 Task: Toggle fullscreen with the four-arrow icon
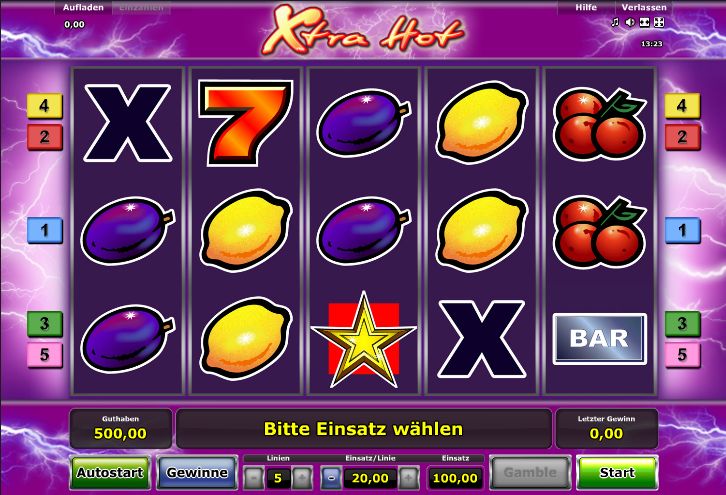[x=659, y=22]
